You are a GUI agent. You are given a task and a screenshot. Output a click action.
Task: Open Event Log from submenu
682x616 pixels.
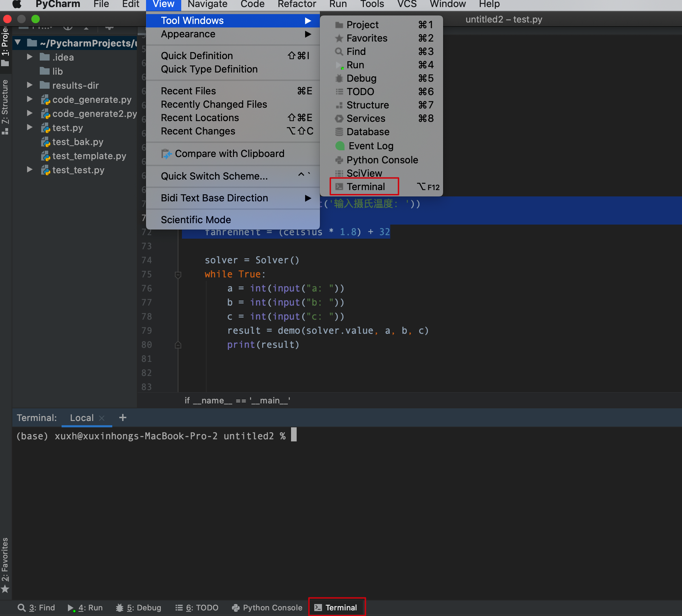pos(381,146)
